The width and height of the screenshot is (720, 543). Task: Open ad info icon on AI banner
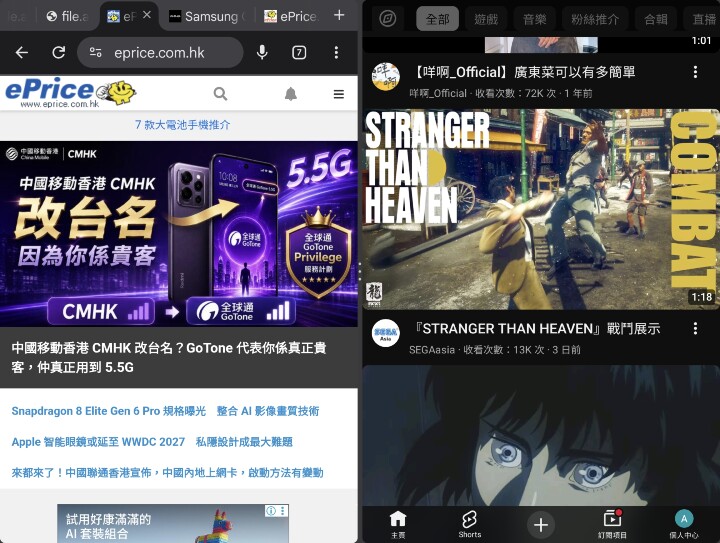271,510
